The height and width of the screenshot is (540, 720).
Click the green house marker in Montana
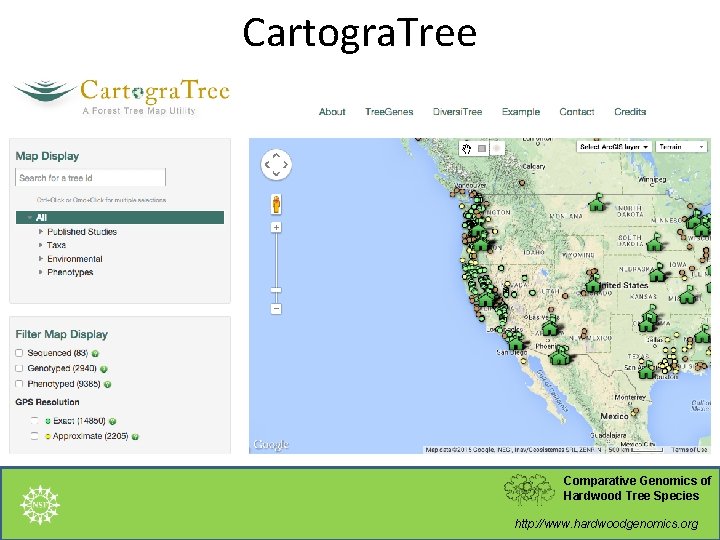(x=596, y=202)
